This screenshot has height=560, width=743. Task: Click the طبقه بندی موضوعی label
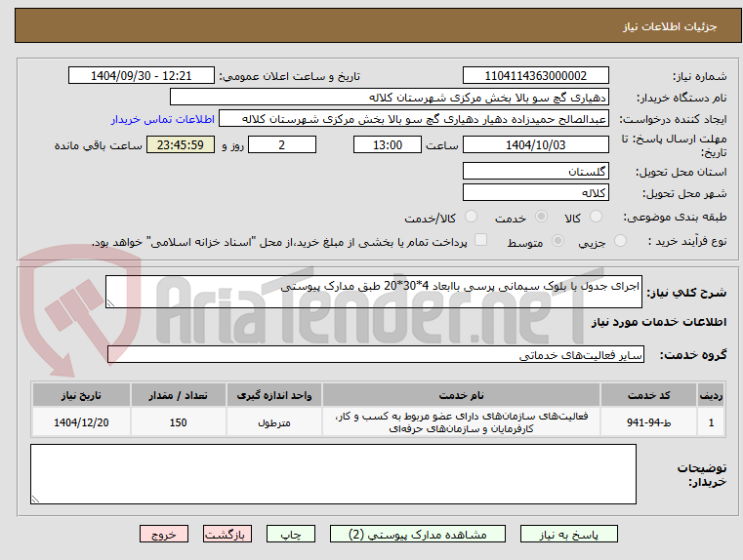(x=675, y=217)
